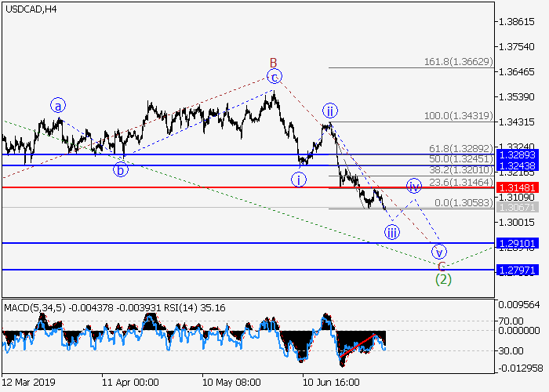Click the blue 1.29101 price level tag
The height and width of the screenshot is (392, 549).
click(x=516, y=244)
